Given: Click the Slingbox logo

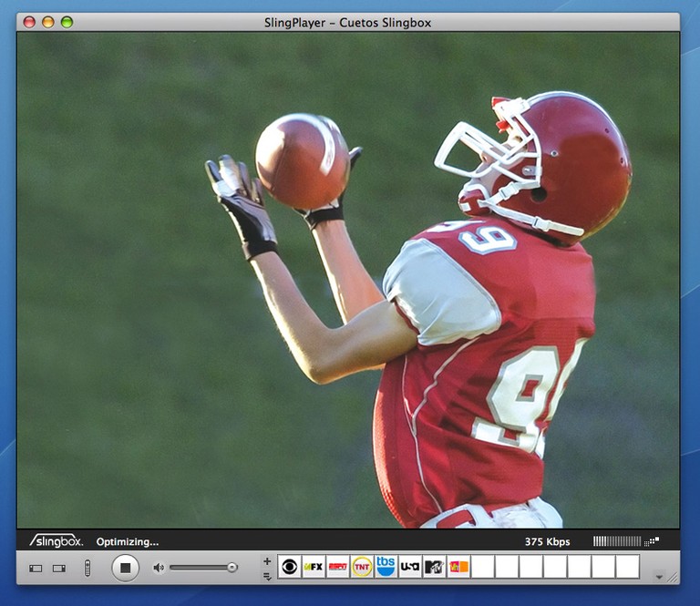Looking at the screenshot, I should point(56,541).
